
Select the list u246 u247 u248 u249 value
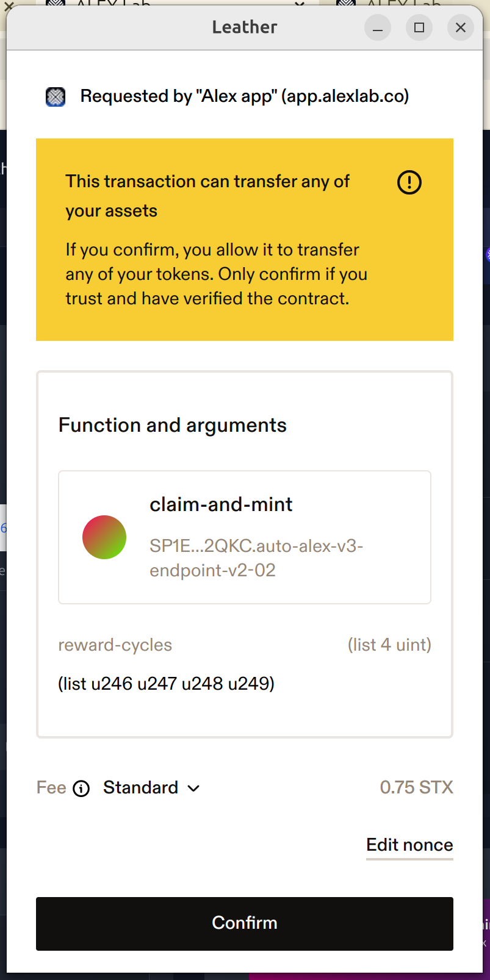coord(166,684)
